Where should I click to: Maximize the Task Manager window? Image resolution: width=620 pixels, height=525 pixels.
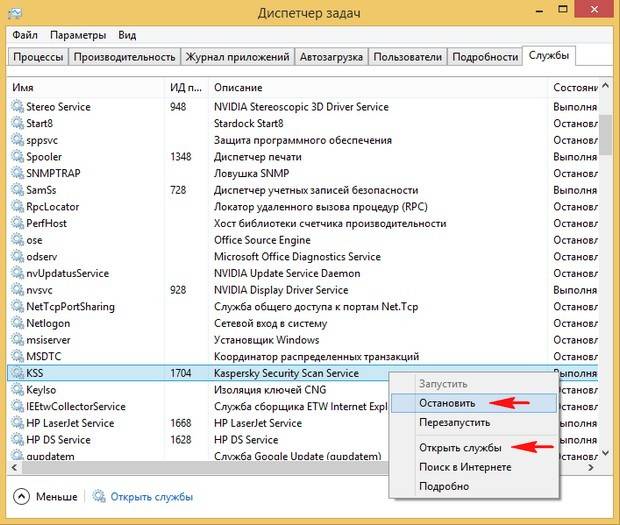(563, 9)
